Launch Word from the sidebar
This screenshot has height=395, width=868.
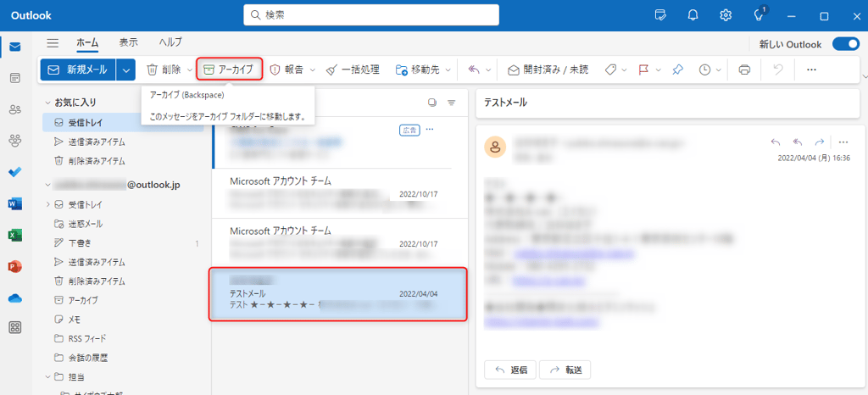tap(15, 203)
